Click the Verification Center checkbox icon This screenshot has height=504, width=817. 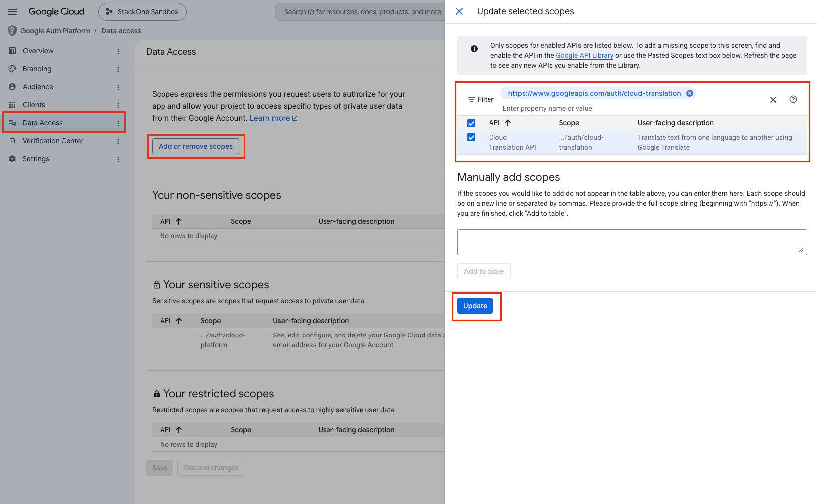(12, 141)
